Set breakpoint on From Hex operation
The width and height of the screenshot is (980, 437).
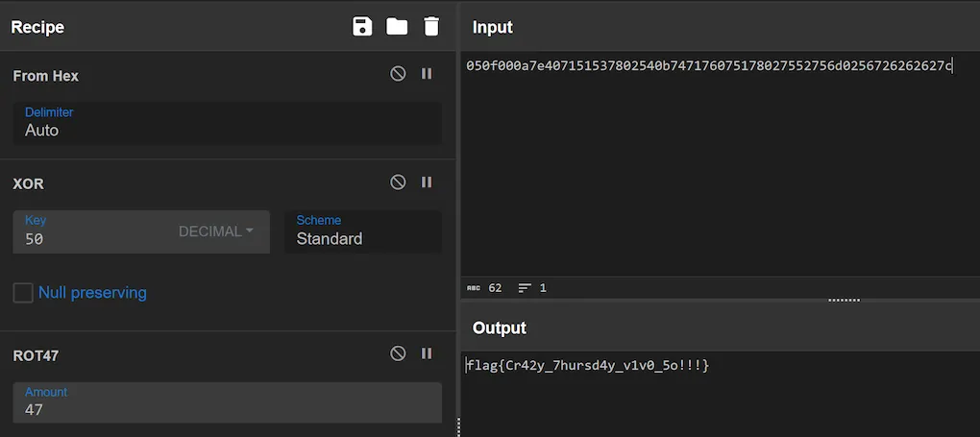tap(427, 74)
